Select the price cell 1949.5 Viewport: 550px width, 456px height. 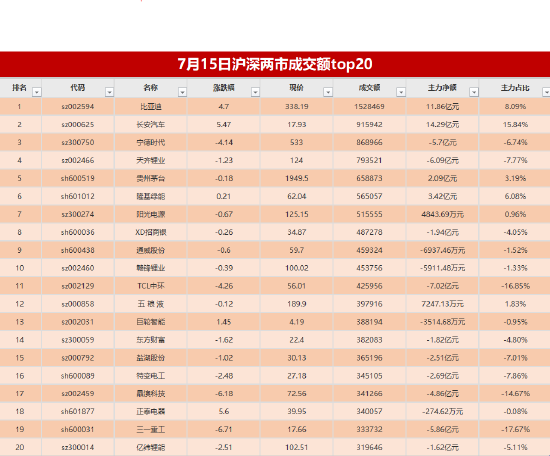297,178
